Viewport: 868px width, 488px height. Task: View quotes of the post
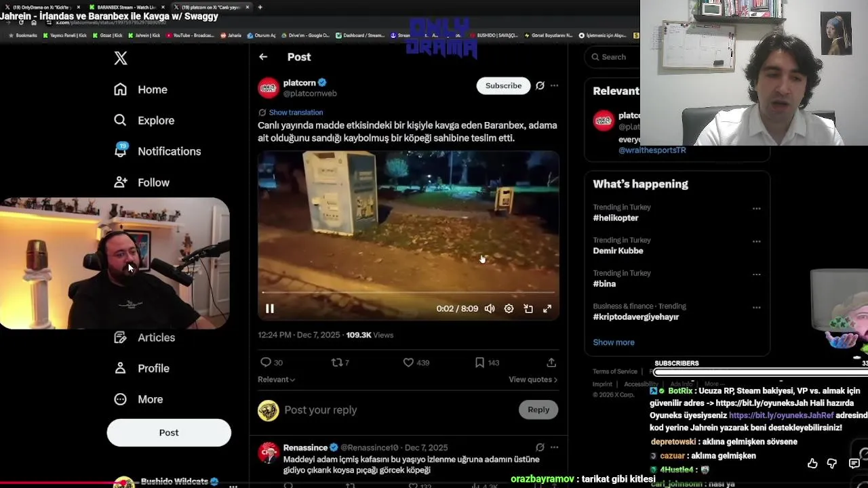(533, 380)
